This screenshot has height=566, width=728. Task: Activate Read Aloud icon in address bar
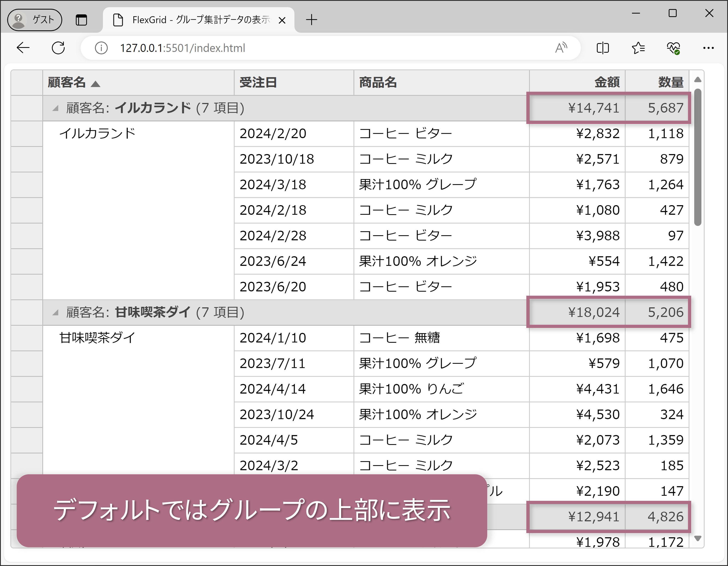[x=561, y=48]
